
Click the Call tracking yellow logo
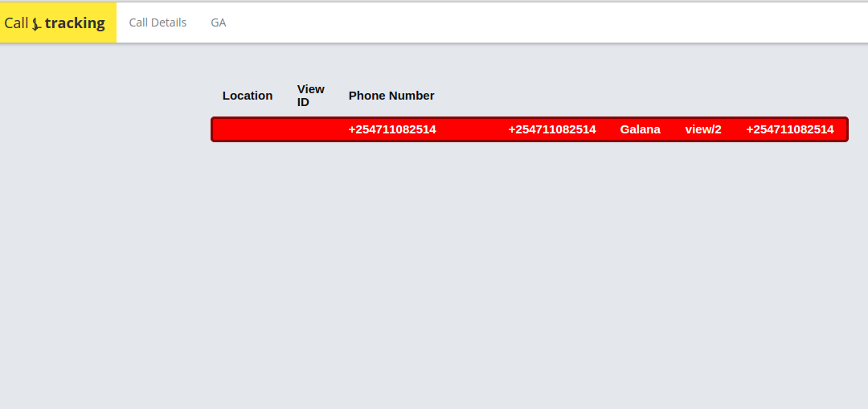tap(58, 22)
